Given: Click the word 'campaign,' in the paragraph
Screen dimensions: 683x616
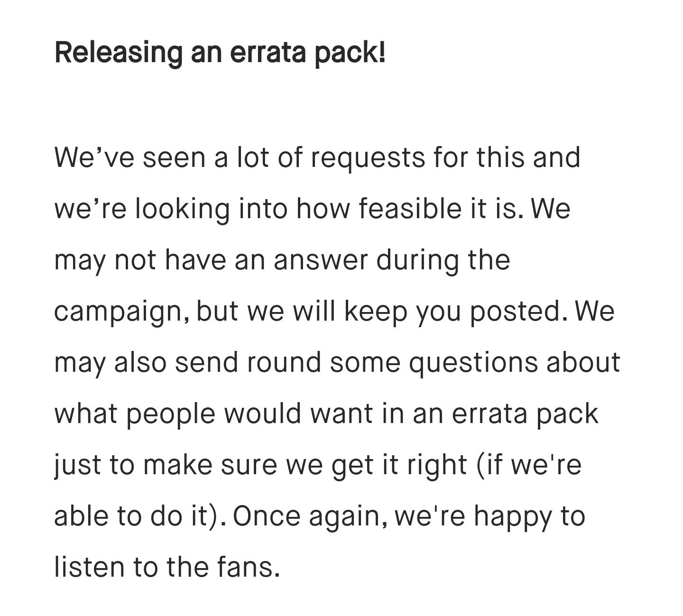Looking at the screenshot, I should point(122,312).
